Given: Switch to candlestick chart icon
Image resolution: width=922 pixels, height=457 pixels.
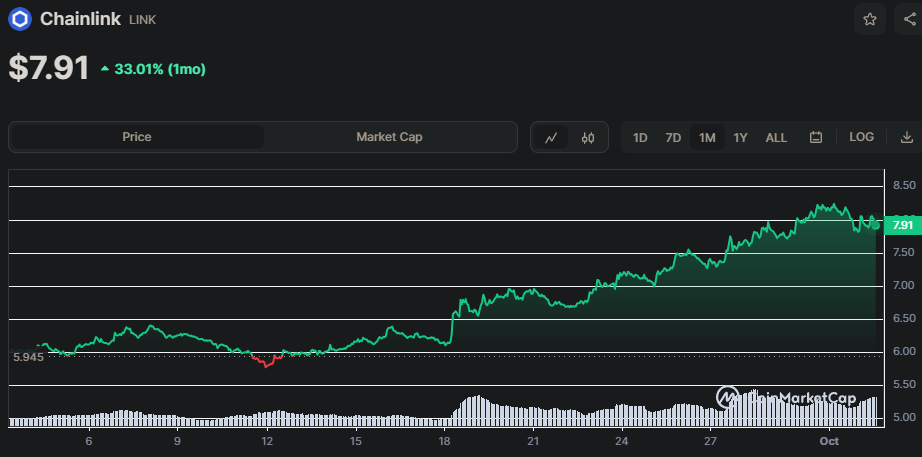Looking at the screenshot, I should (587, 138).
